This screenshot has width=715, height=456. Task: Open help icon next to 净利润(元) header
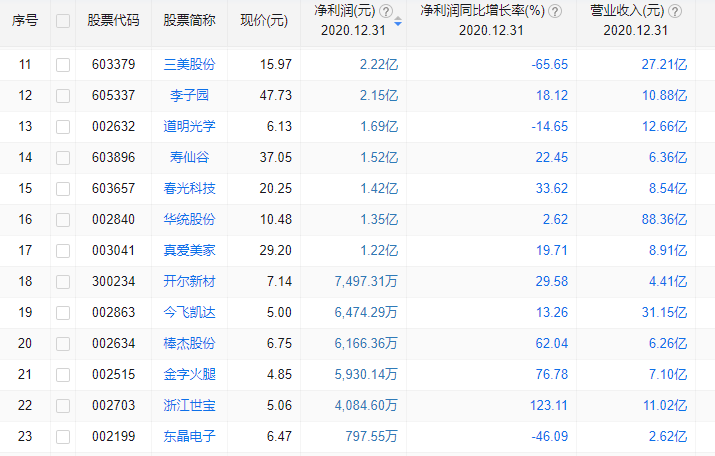tap(386, 11)
